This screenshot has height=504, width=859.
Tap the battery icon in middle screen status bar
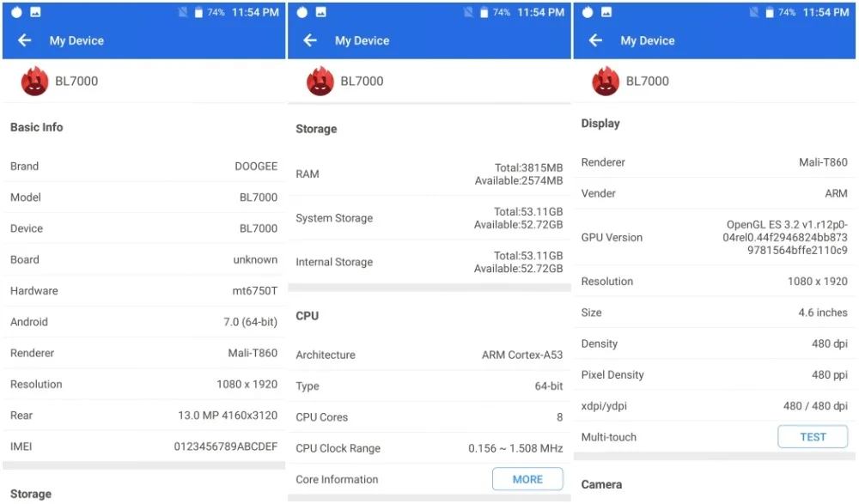[484, 12]
